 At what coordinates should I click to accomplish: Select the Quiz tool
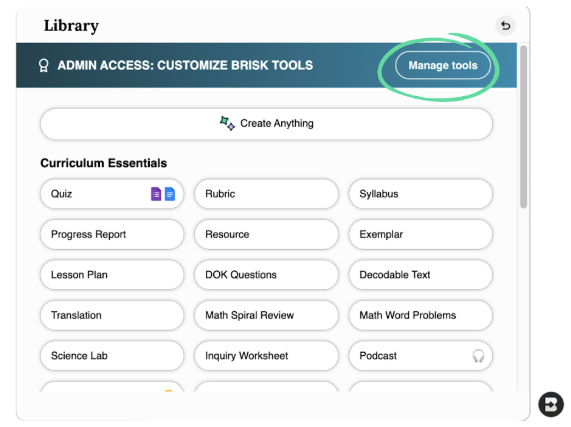click(112, 194)
